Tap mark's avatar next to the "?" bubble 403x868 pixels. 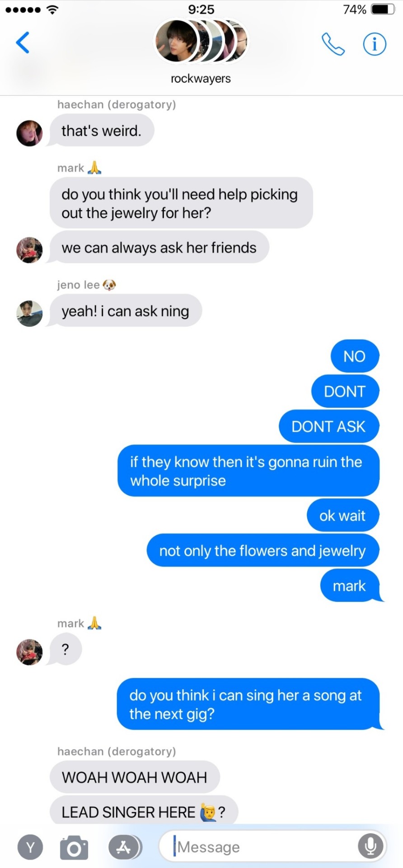[29, 652]
